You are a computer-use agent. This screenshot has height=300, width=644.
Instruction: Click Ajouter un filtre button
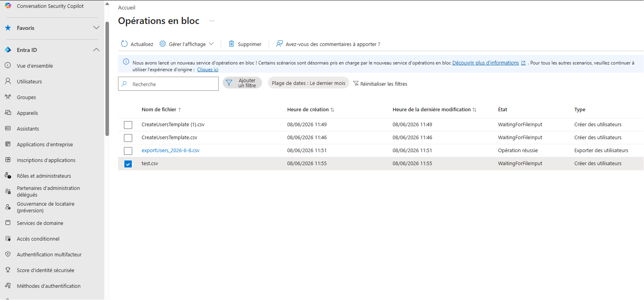tap(242, 83)
